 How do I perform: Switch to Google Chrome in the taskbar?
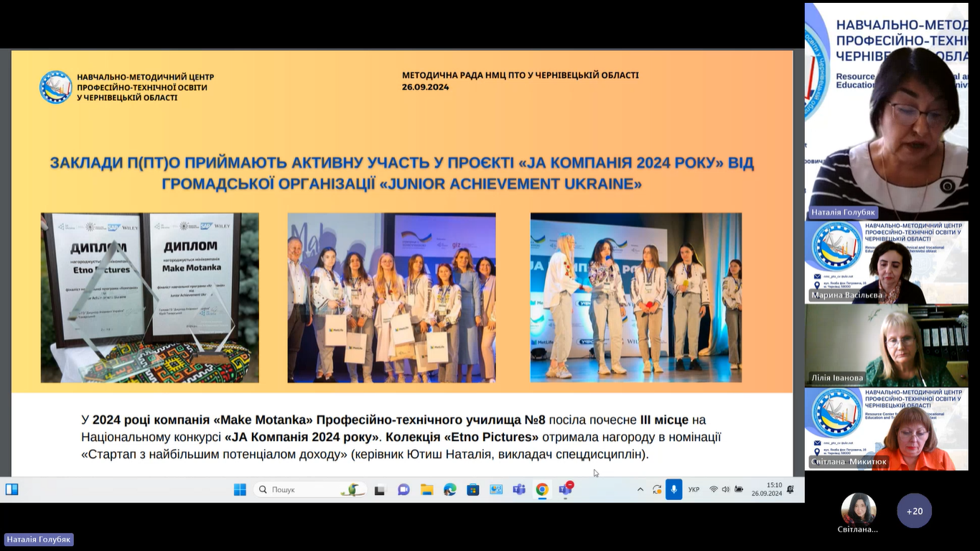[542, 490]
